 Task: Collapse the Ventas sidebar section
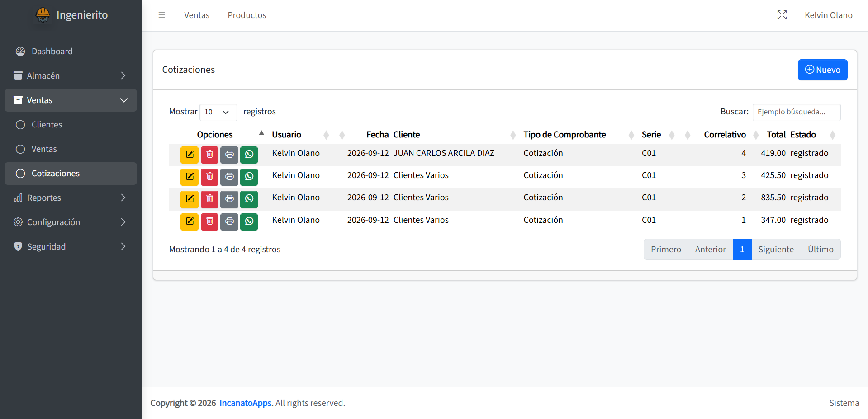point(71,100)
